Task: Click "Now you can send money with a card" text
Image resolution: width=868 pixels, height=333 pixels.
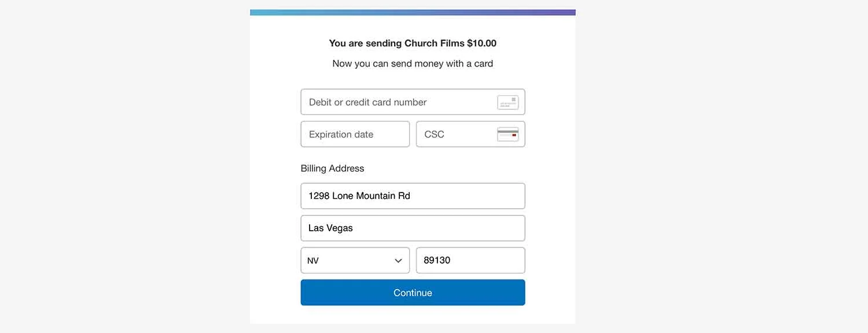Action: (x=413, y=64)
